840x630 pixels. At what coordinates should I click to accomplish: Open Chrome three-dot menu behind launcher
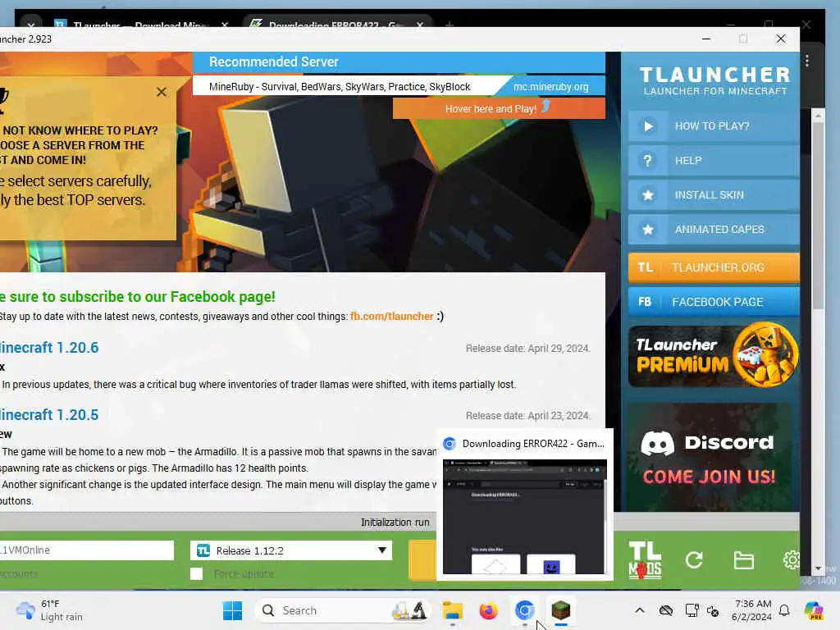807,62
